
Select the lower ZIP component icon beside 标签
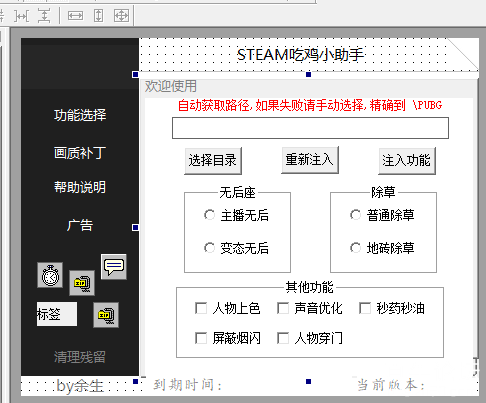pos(106,315)
